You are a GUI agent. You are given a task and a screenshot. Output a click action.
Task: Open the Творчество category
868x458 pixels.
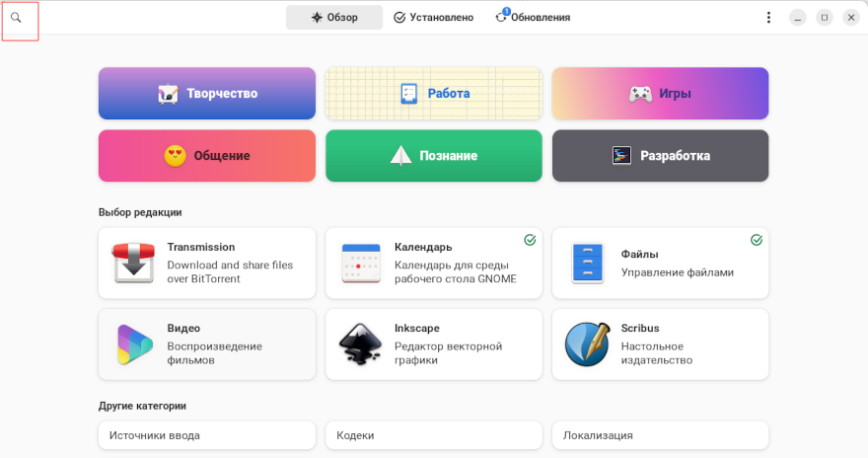click(207, 94)
